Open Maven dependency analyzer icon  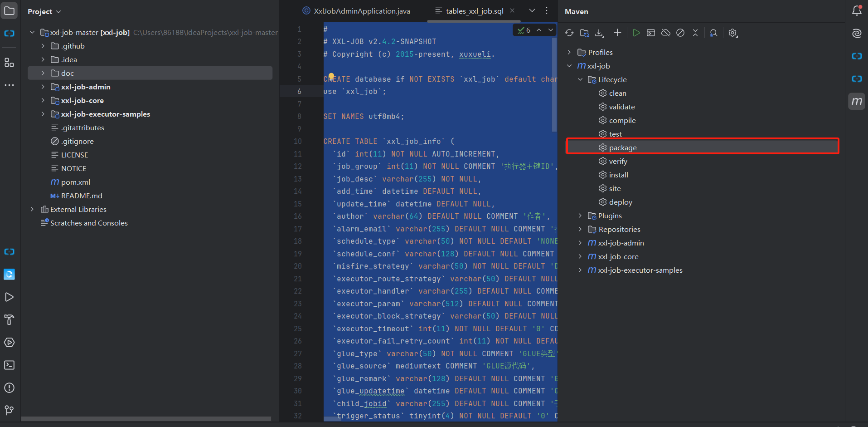(713, 33)
